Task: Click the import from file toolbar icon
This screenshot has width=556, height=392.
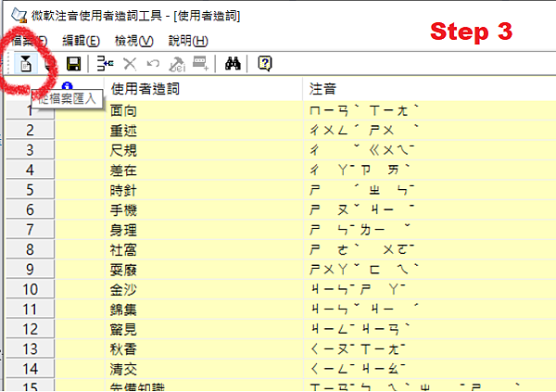Action: (x=26, y=64)
